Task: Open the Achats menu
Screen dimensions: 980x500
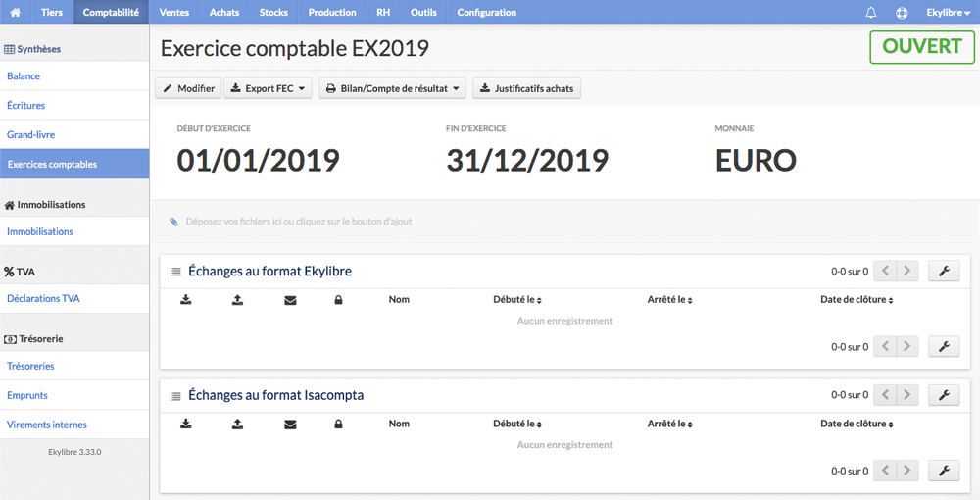Action: tap(224, 12)
